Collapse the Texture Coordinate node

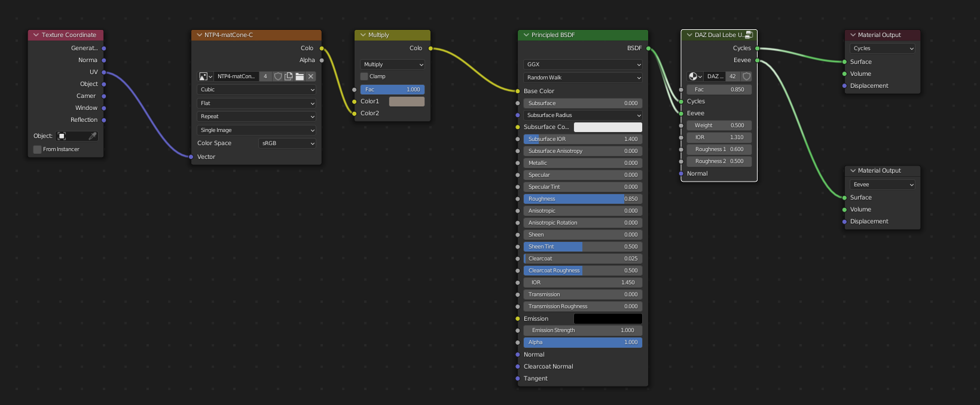36,35
